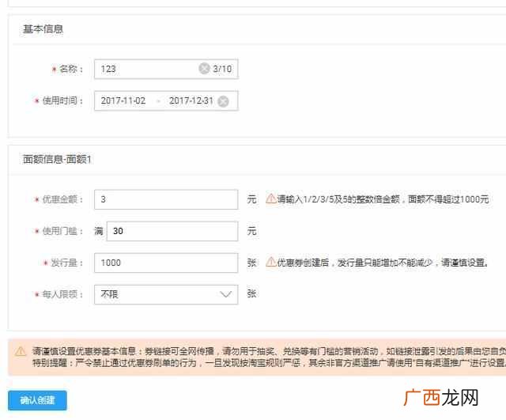
Task: Click the banner text 请谨慎设置优惠券基本信息
Action: pos(84,351)
